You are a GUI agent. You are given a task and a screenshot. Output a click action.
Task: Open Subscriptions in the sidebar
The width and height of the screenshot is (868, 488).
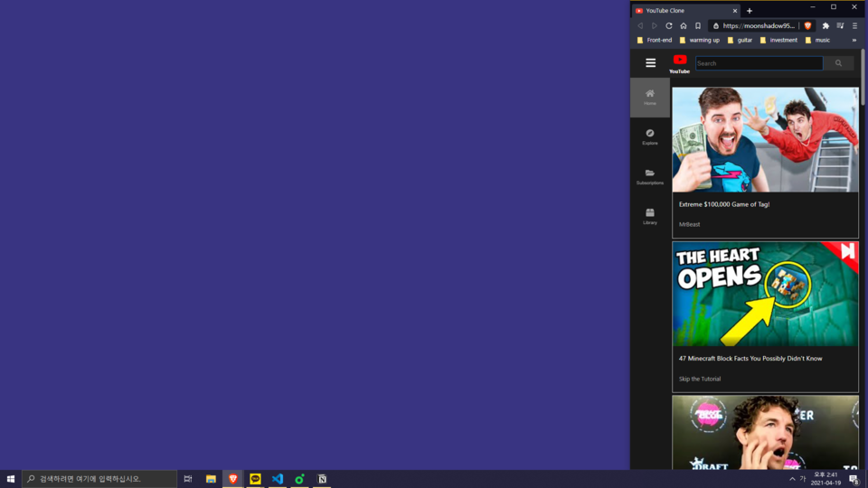(x=650, y=177)
